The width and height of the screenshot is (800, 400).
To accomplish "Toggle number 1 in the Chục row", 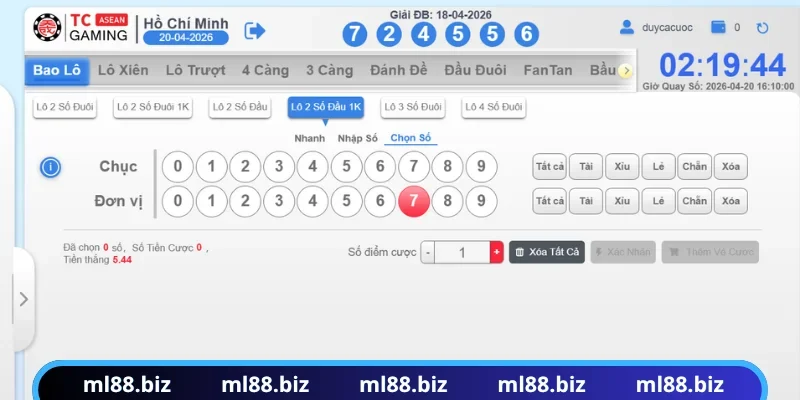I will coord(211,167).
